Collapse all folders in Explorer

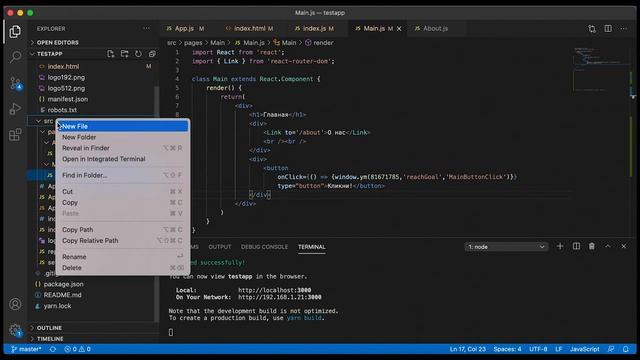pyautogui.click(x=152, y=54)
